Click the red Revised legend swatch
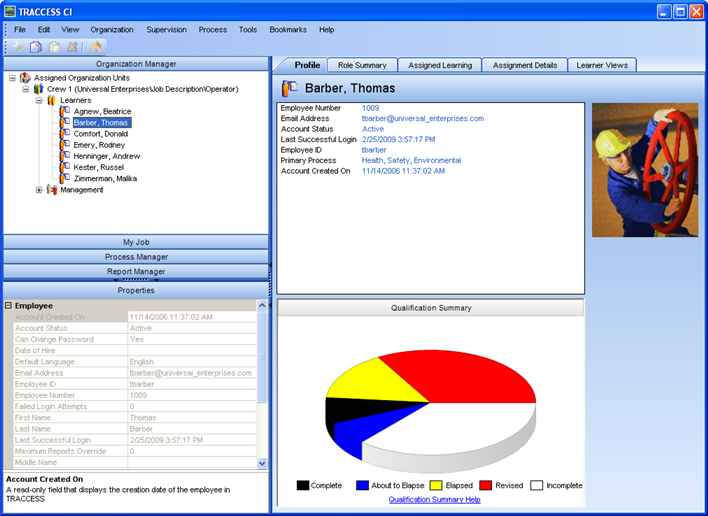Screen dimensions: 708x516 pyautogui.click(x=485, y=485)
